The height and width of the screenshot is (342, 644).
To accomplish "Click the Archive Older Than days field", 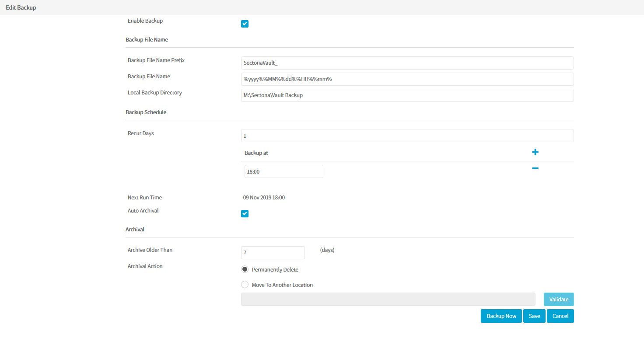I will coord(273,253).
